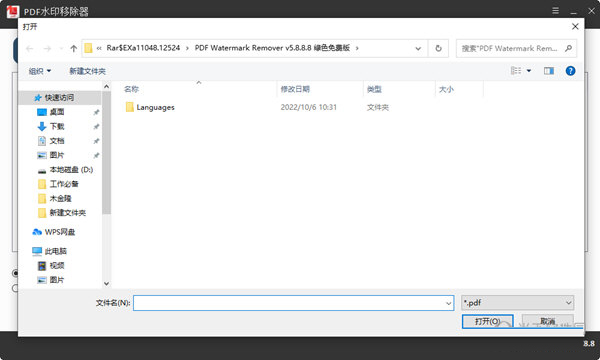Viewport: 600px width, 360px height.
Task: Change the file view layout icon
Action: pos(516,71)
